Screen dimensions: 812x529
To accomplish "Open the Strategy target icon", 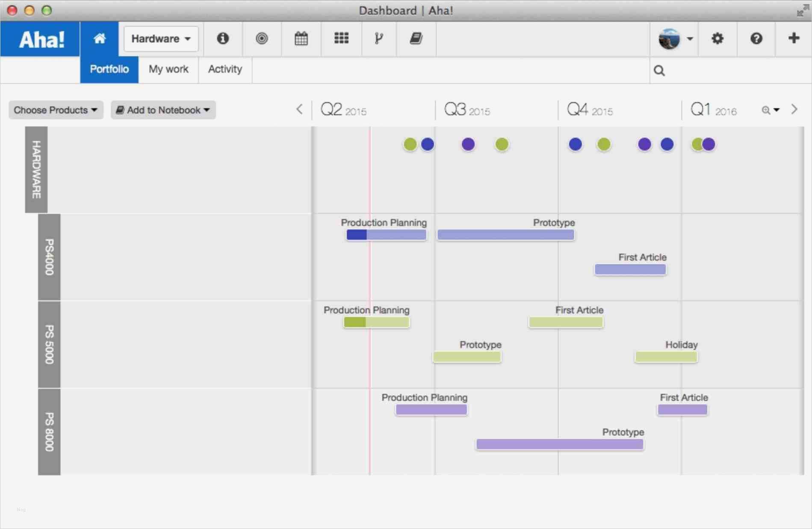I will coord(262,39).
